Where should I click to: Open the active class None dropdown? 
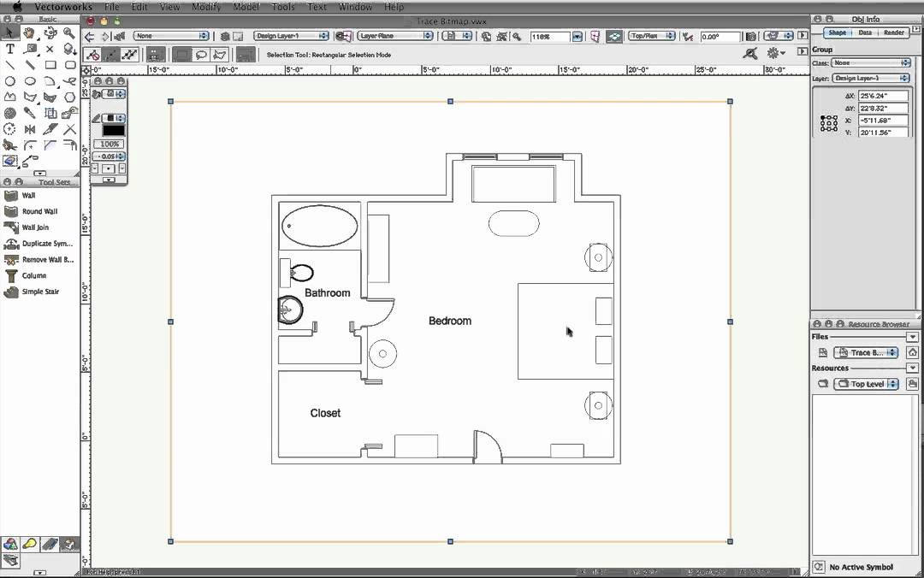(x=171, y=36)
